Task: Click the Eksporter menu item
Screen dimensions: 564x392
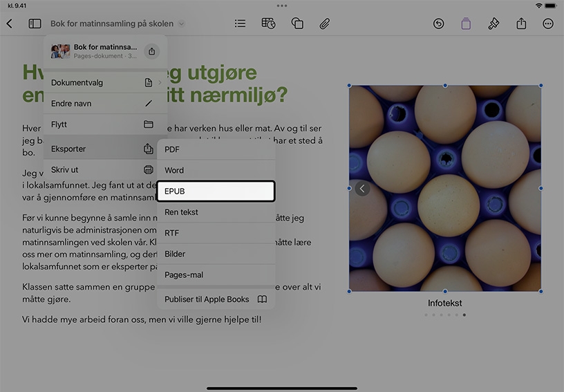Action: 100,149
